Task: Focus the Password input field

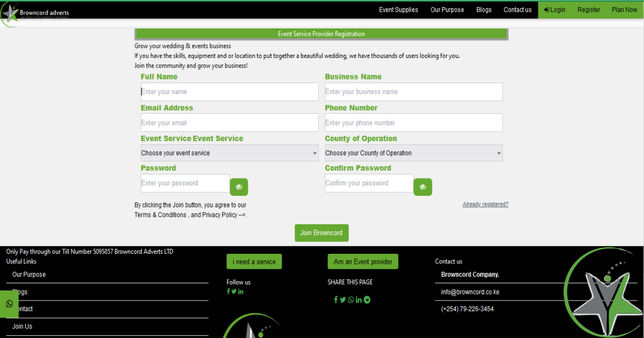Action: coord(185,183)
